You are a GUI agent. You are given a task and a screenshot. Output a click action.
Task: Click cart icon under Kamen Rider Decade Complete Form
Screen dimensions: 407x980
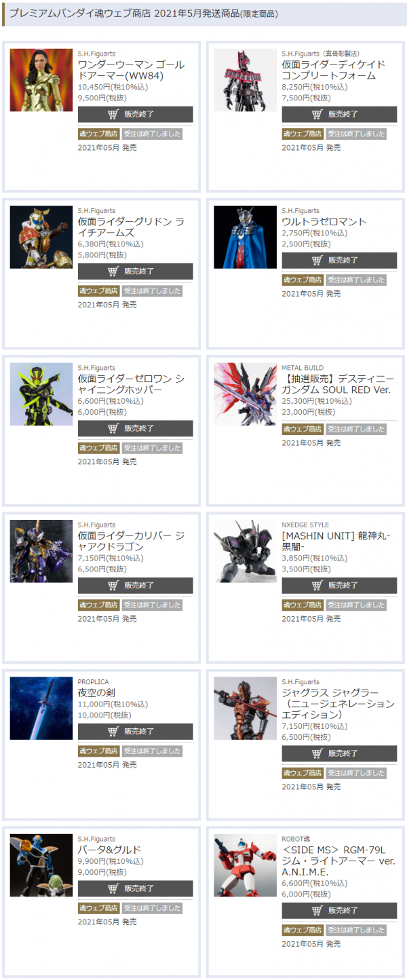coord(317,114)
